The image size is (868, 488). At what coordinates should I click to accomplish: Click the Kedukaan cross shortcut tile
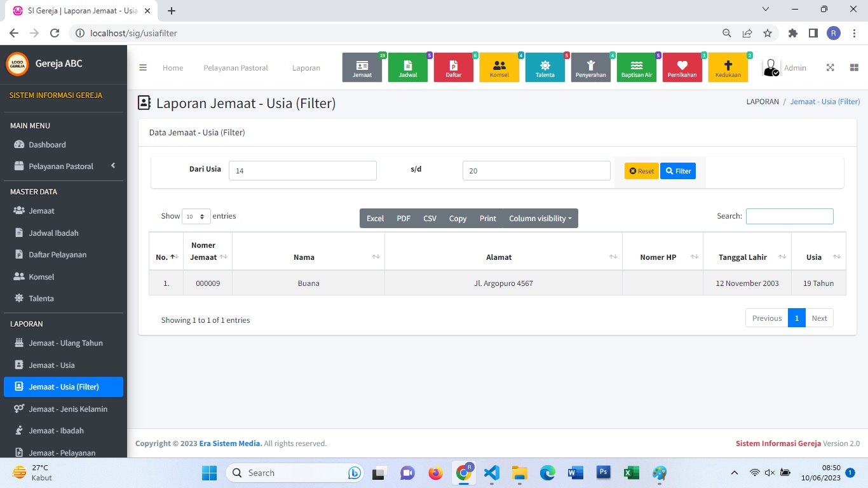[x=728, y=67]
